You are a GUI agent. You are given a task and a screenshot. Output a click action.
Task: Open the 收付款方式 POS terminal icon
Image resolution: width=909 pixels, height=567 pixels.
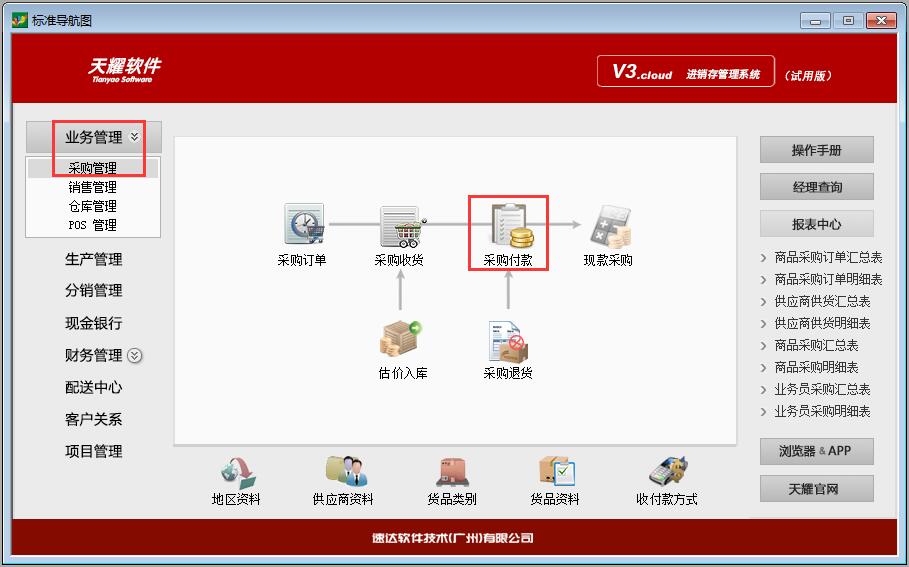(x=668, y=471)
